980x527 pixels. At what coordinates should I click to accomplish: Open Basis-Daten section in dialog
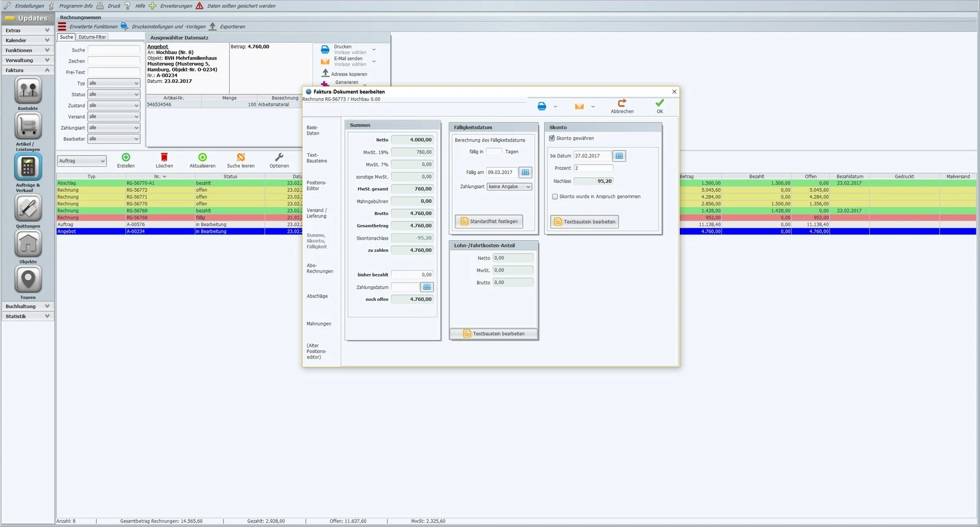coord(313,131)
